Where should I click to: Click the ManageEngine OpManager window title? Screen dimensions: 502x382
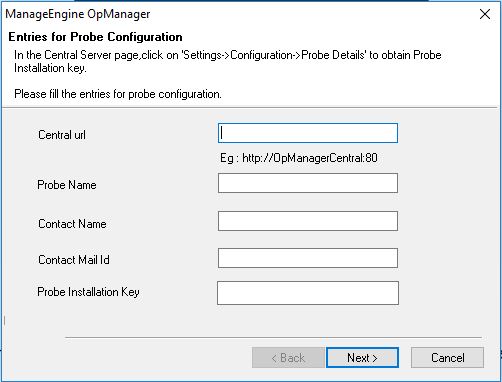coord(78,14)
